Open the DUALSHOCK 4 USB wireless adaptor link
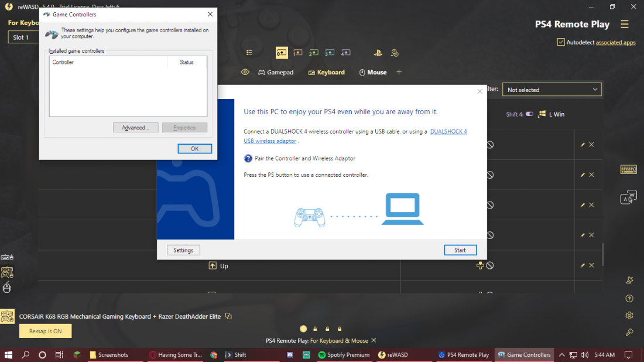This screenshot has height=362, width=644. click(x=355, y=136)
